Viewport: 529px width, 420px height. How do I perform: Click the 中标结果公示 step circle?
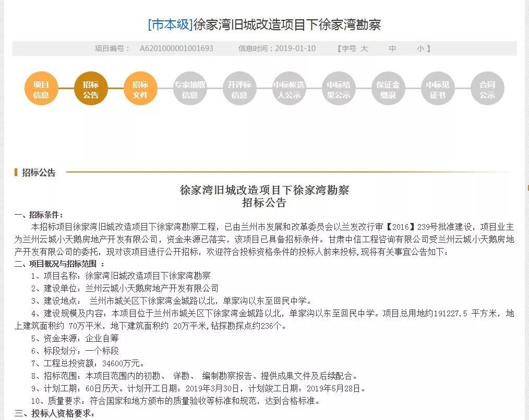point(339,90)
